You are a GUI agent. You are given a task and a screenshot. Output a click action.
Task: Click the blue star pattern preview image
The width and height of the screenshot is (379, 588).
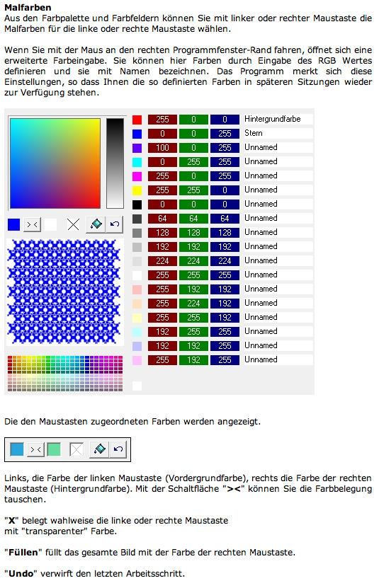pos(65,292)
